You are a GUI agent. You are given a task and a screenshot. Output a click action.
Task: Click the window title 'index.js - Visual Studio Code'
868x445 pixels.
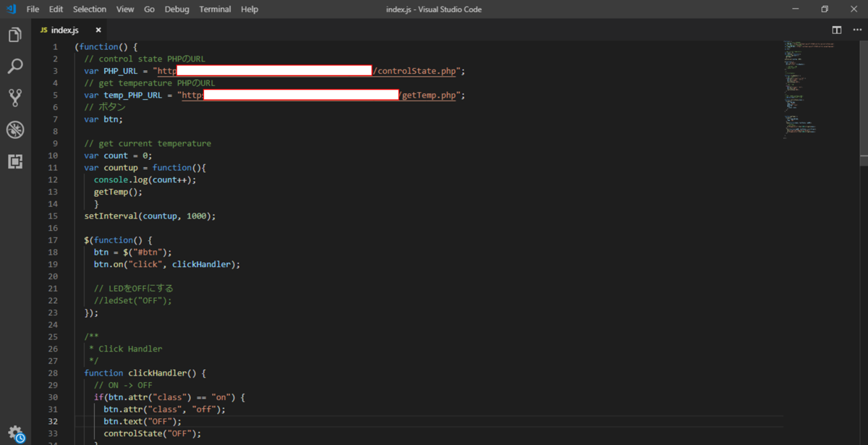(434, 9)
